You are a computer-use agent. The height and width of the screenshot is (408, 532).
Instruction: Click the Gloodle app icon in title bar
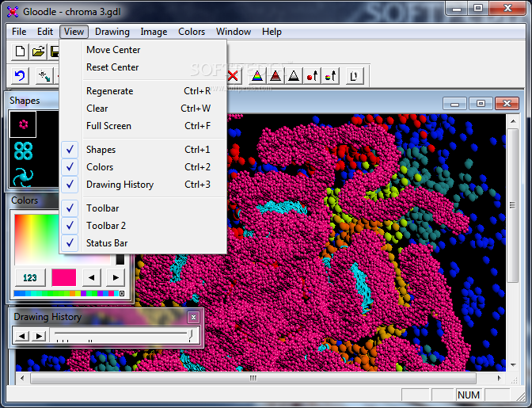(13, 12)
